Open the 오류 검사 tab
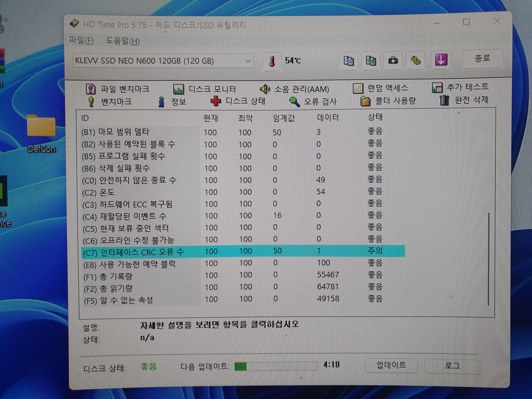The image size is (532, 399). 313,101
